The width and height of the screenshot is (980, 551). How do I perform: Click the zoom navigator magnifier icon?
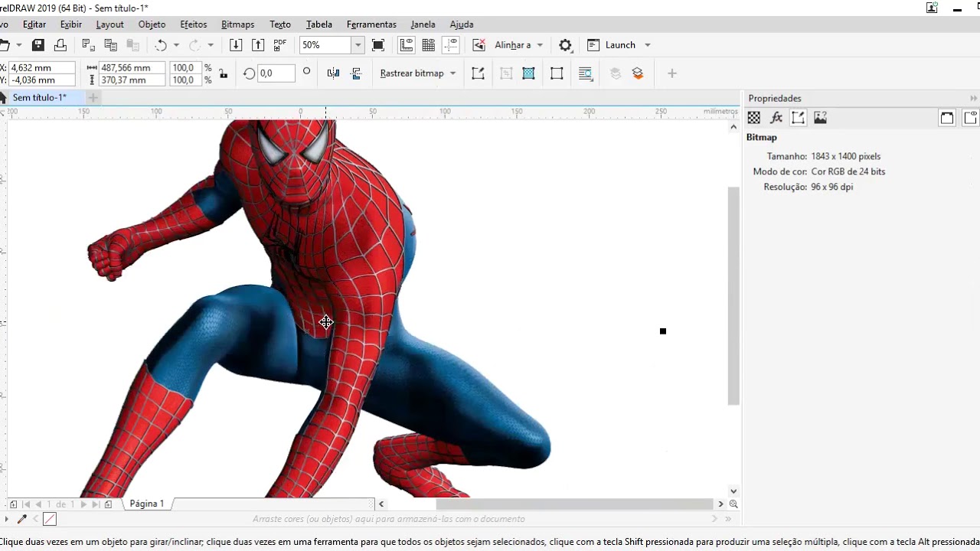click(x=733, y=504)
